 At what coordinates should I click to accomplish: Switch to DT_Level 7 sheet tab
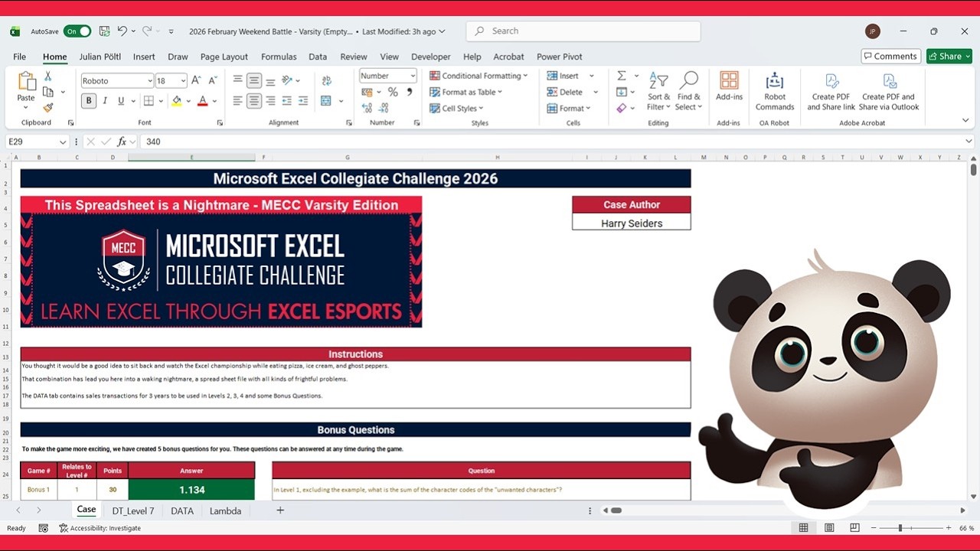[x=133, y=510]
